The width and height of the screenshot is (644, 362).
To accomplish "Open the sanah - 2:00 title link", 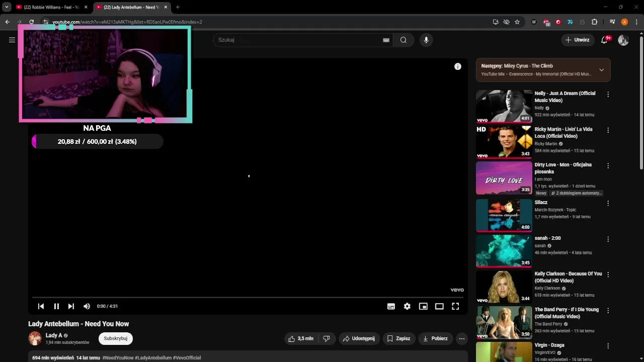I will click(x=547, y=238).
